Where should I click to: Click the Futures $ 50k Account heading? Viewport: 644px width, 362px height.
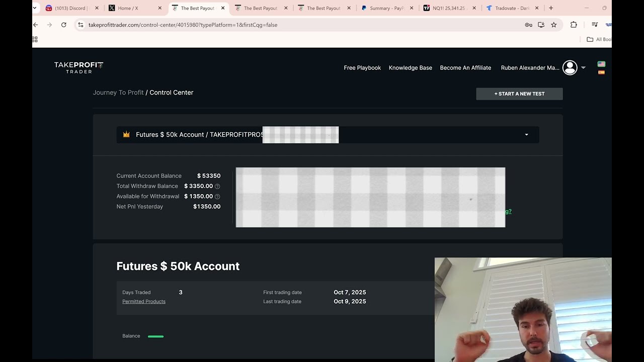click(178, 266)
